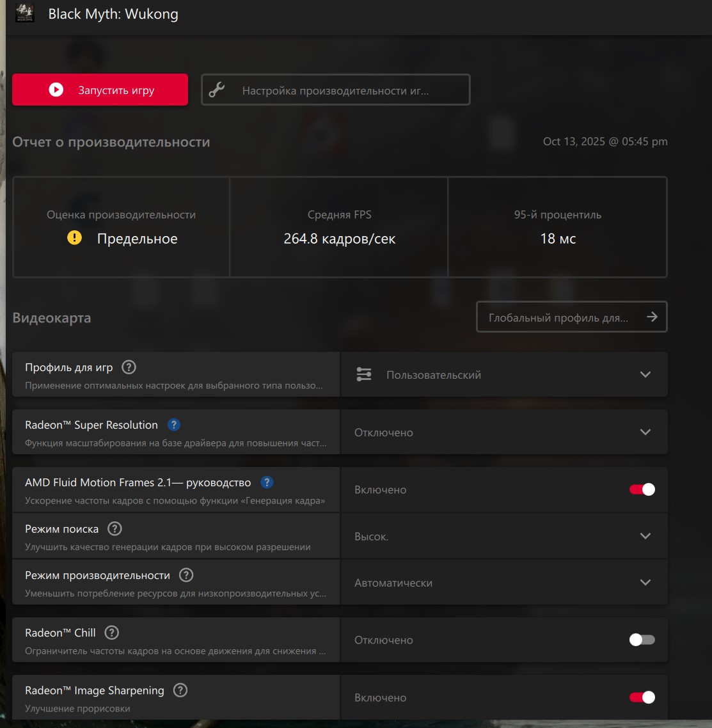Open Radeon Super Resolution dropdown chevron

645,432
